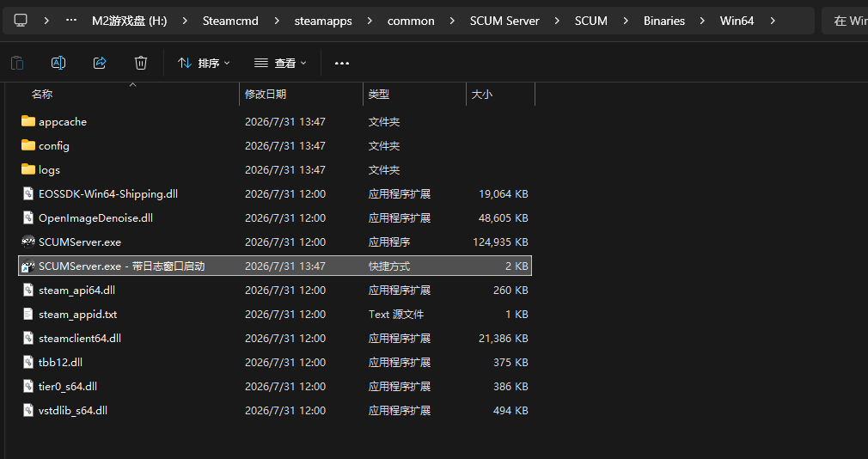Click the 48,605 KB size value
The width and height of the screenshot is (868, 459).
coord(504,218)
